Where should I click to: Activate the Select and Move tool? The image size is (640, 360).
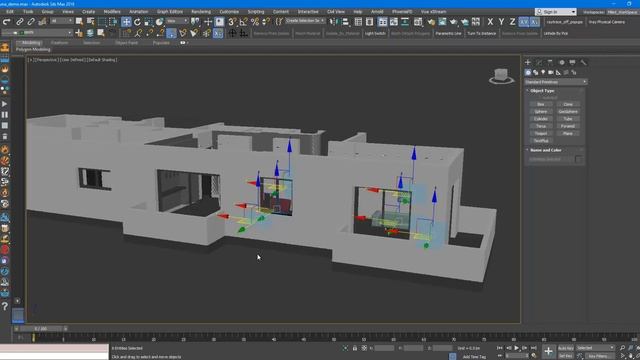(126, 22)
